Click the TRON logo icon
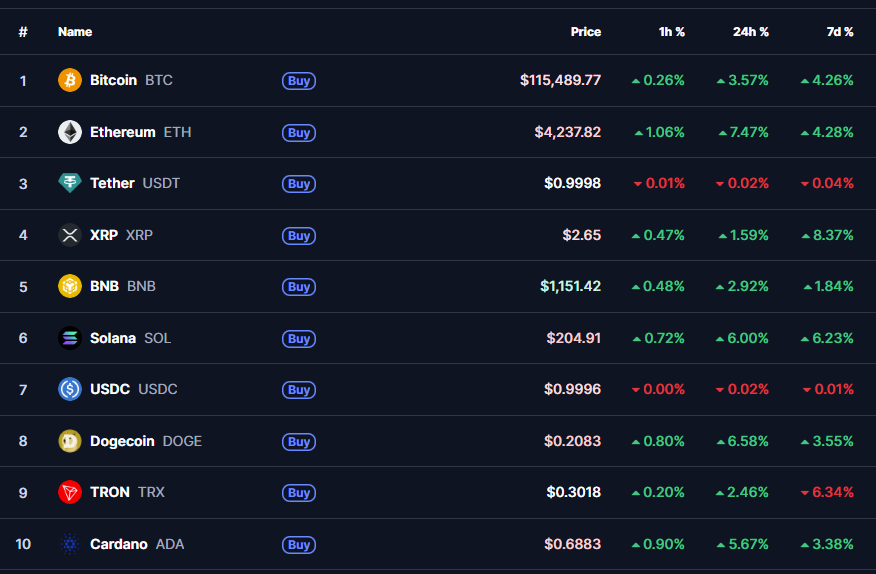 (x=70, y=492)
